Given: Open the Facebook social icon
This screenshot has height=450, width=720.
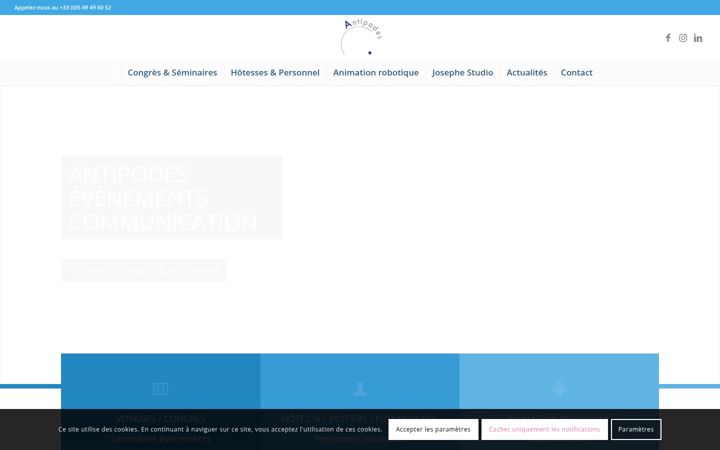Looking at the screenshot, I should point(668,38).
